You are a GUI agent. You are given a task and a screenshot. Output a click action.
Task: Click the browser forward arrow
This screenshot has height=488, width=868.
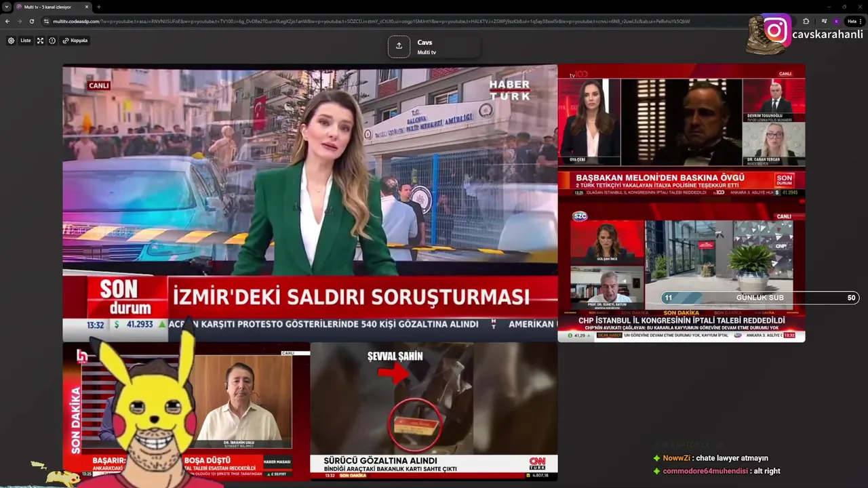[x=20, y=21]
